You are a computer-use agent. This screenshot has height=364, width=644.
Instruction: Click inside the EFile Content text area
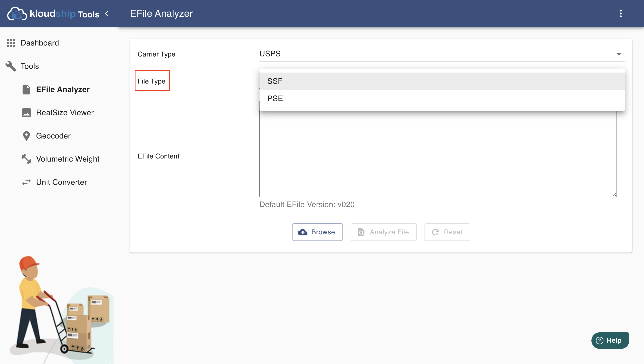[x=438, y=155]
